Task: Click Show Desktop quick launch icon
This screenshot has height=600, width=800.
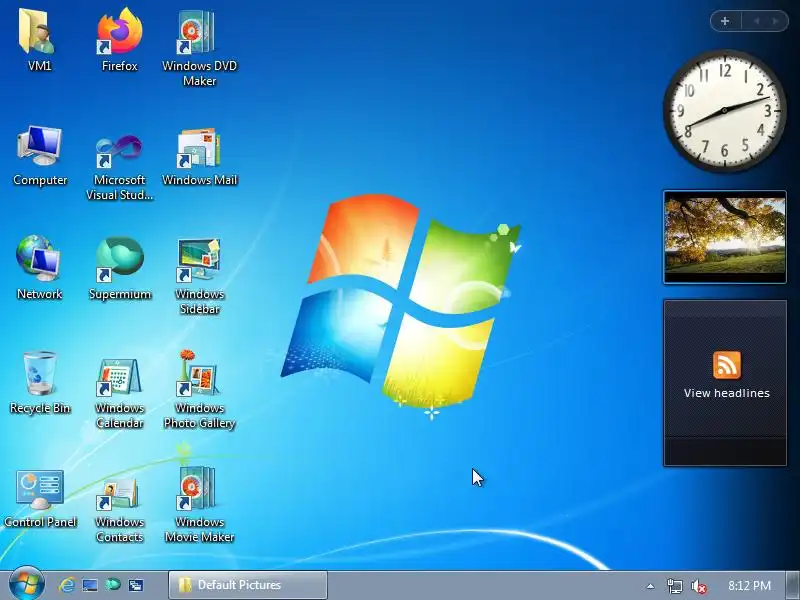Action: [90, 585]
